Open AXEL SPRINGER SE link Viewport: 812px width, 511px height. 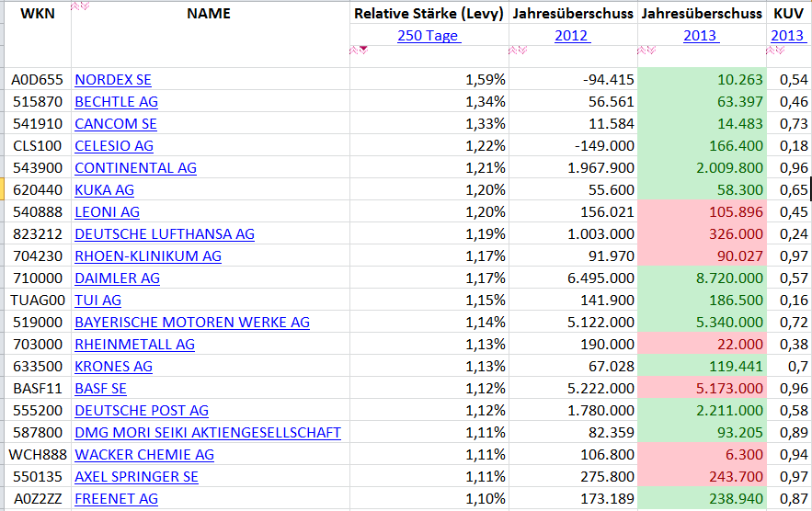click(x=136, y=477)
